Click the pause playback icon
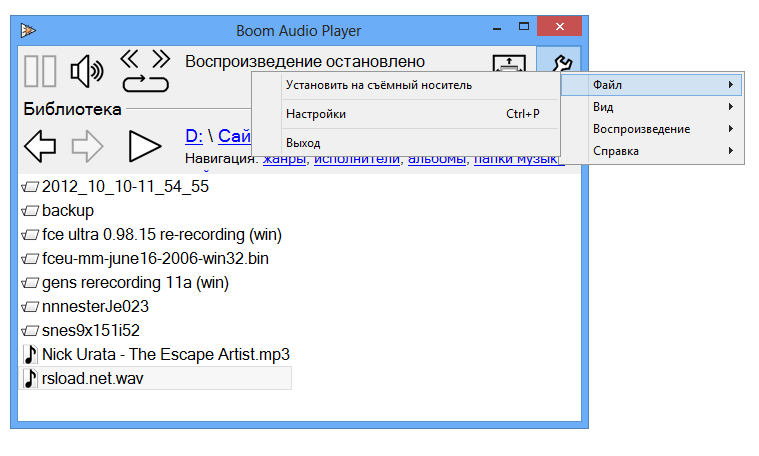Screen dimensions: 759x456 [x=40, y=71]
